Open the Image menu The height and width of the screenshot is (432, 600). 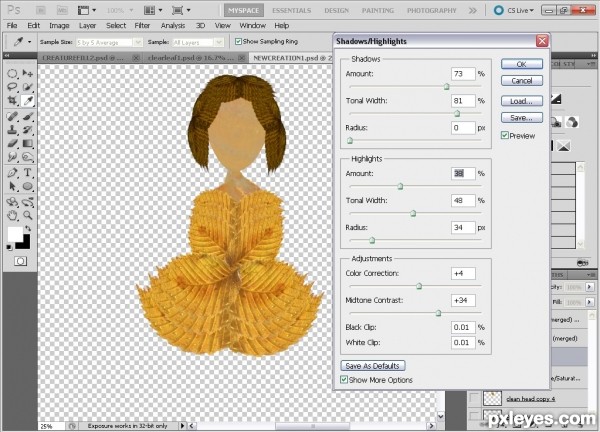(x=59, y=26)
